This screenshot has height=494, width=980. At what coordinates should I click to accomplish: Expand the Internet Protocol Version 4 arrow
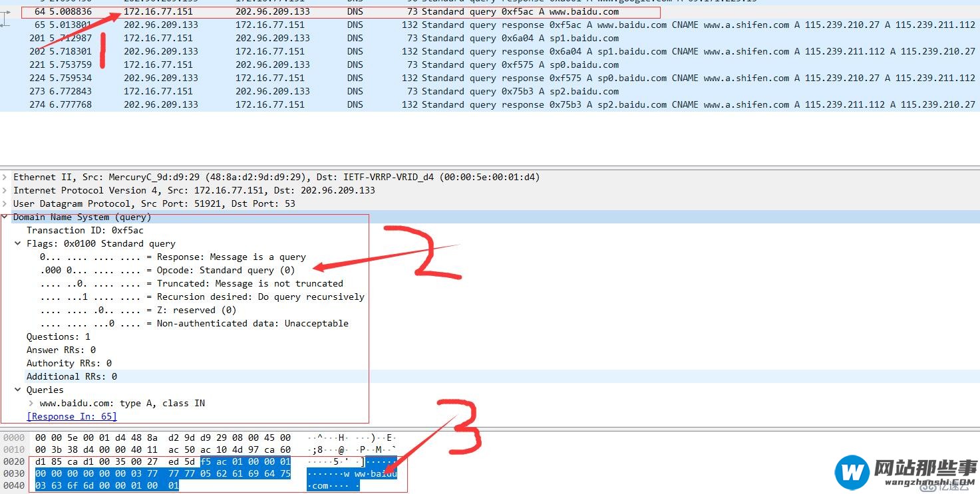tap(5, 190)
